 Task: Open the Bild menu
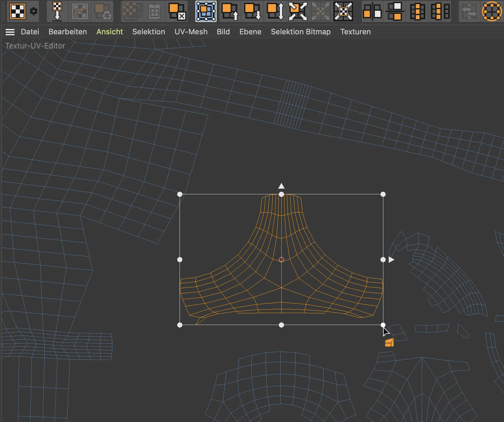[223, 32]
